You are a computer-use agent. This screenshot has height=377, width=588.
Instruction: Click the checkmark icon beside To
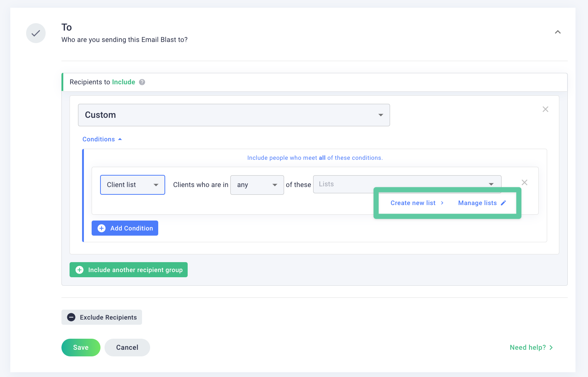point(36,33)
